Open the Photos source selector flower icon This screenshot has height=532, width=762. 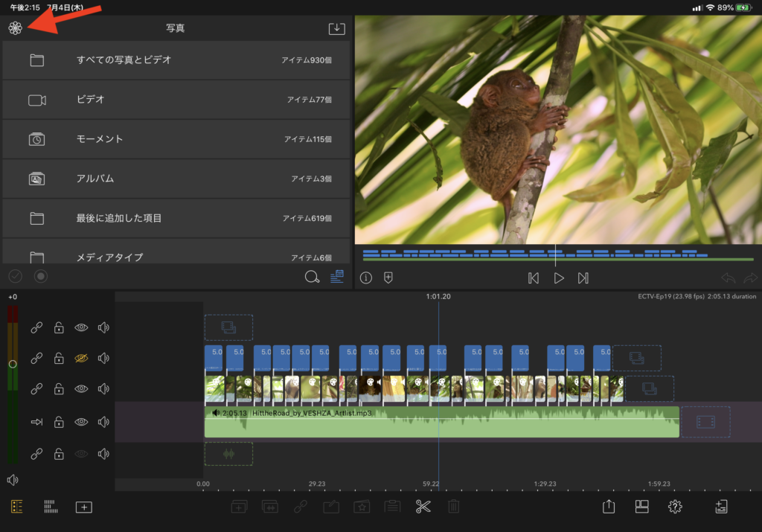15,28
